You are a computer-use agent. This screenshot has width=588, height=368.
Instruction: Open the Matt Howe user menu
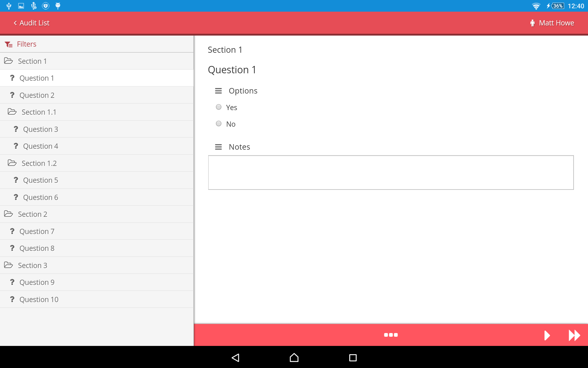(552, 23)
